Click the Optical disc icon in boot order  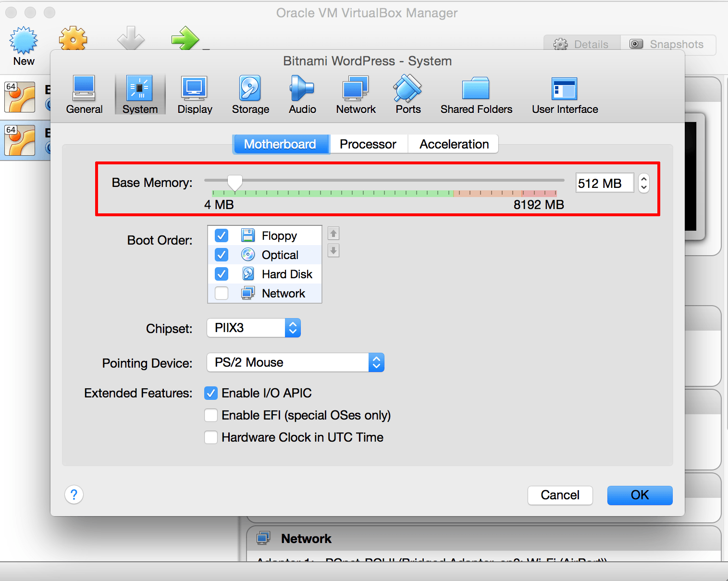(248, 254)
